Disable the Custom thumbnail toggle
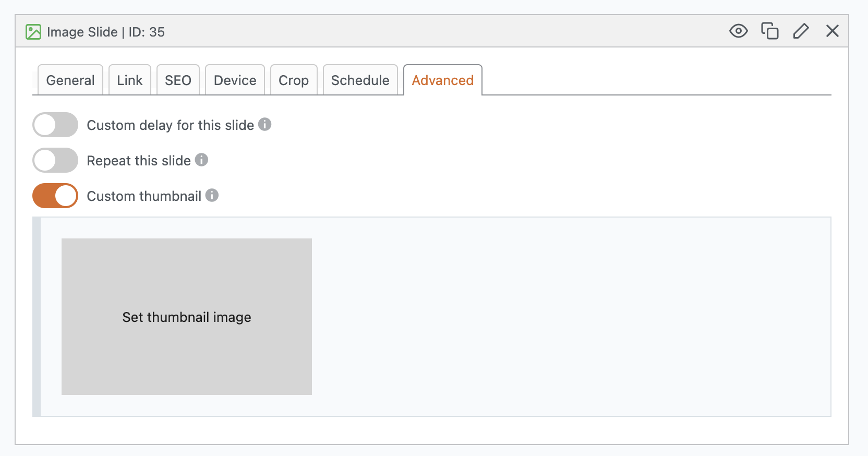Viewport: 868px width, 456px height. (x=55, y=196)
